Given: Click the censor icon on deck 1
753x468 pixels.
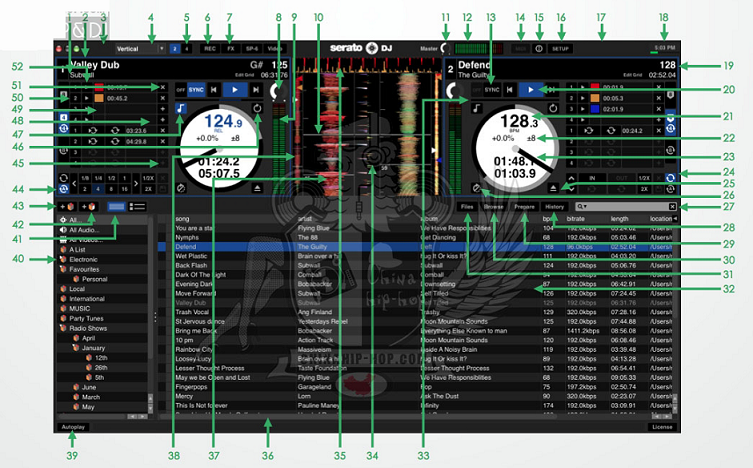Looking at the screenshot, I should (x=181, y=187).
